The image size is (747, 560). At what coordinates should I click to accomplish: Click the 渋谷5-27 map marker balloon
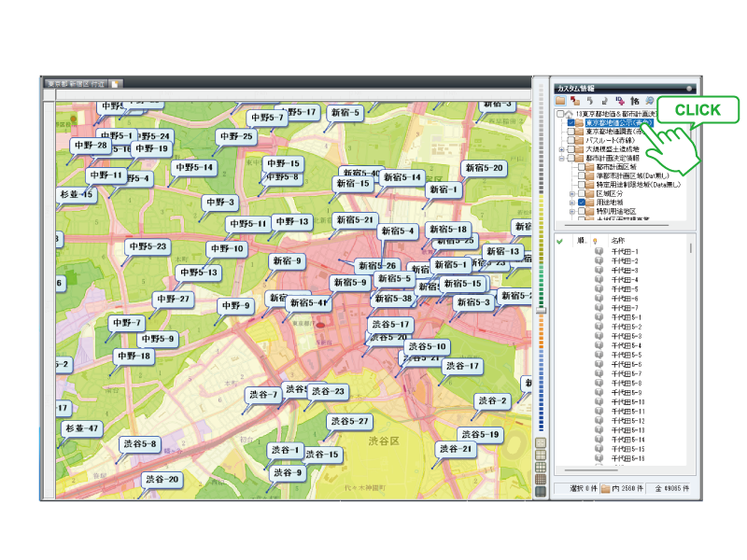[x=349, y=422]
